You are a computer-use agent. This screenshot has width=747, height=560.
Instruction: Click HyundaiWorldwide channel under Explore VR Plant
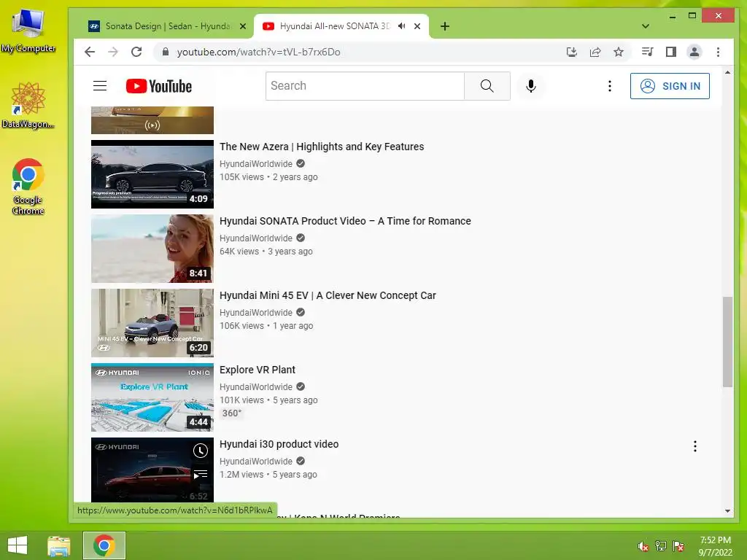(256, 387)
